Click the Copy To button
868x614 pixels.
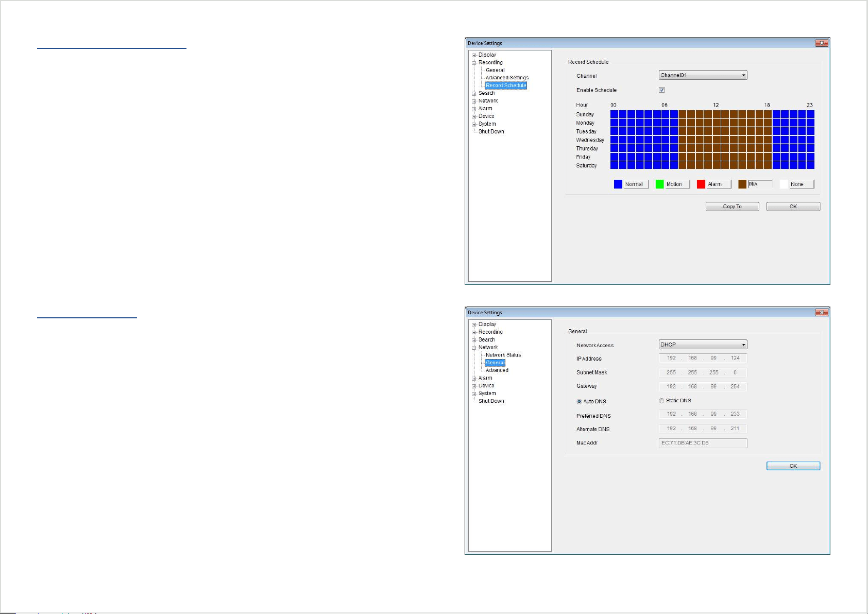732,207
